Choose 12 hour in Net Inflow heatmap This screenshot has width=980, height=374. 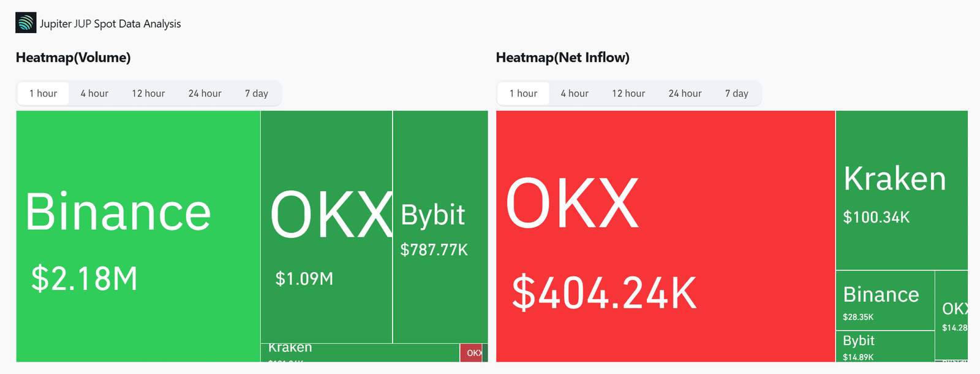pos(628,93)
